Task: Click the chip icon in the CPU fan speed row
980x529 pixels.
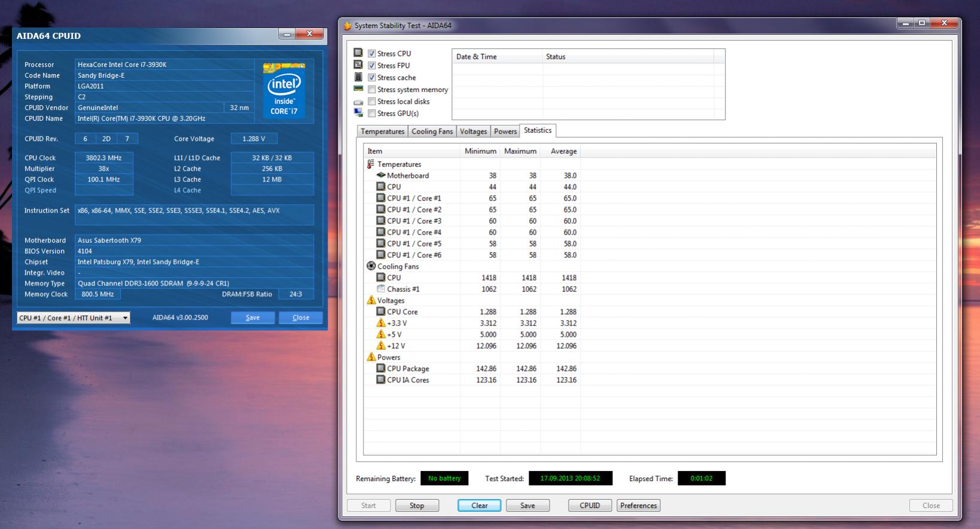Action: tap(381, 278)
